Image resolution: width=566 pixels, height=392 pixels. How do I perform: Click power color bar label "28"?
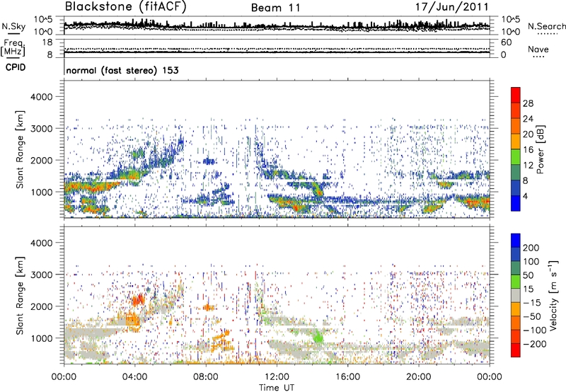click(x=528, y=103)
